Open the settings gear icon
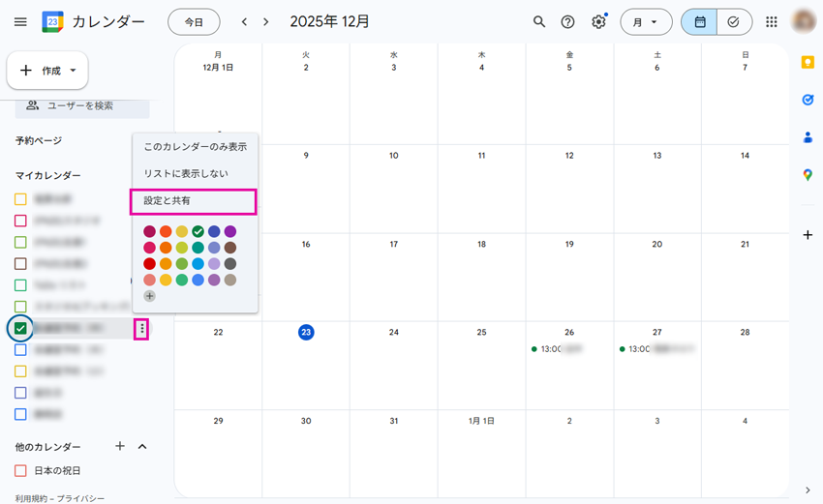 click(598, 21)
